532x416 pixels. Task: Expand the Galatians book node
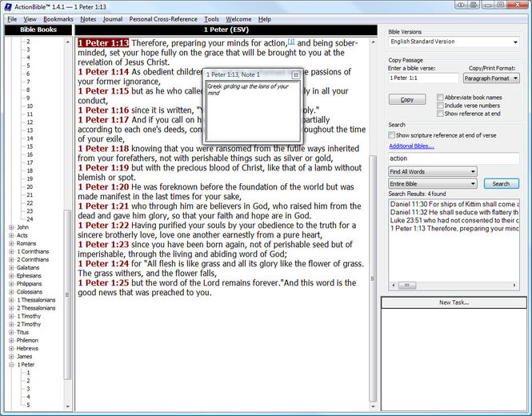(11, 268)
